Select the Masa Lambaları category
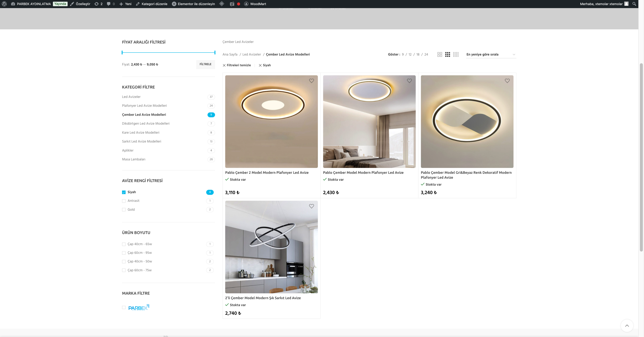The height and width of the screenshot is (337, 644). (134, 159)
